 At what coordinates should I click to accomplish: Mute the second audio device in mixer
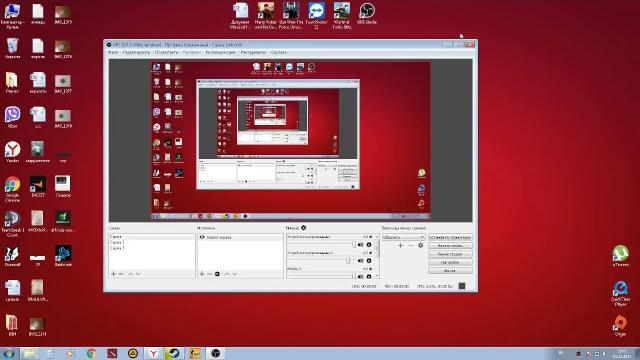(360, 261)
